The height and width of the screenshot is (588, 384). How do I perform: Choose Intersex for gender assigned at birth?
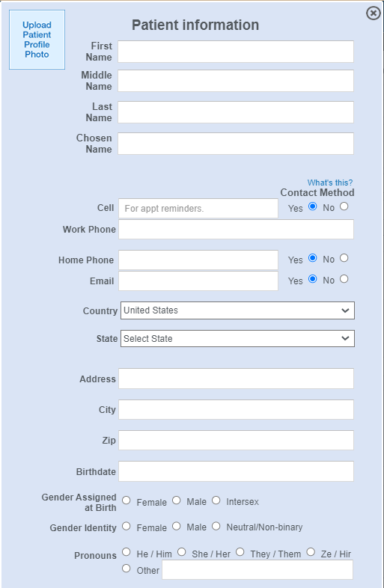[216, 500]
